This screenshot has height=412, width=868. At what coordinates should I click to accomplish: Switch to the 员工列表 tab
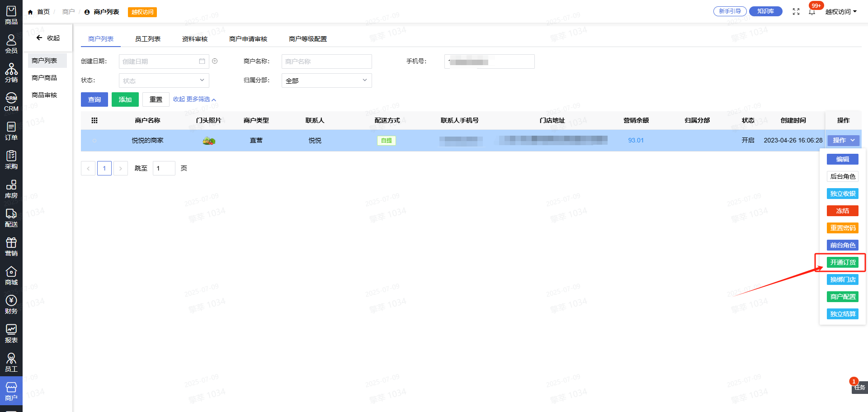tap(148, 39)
